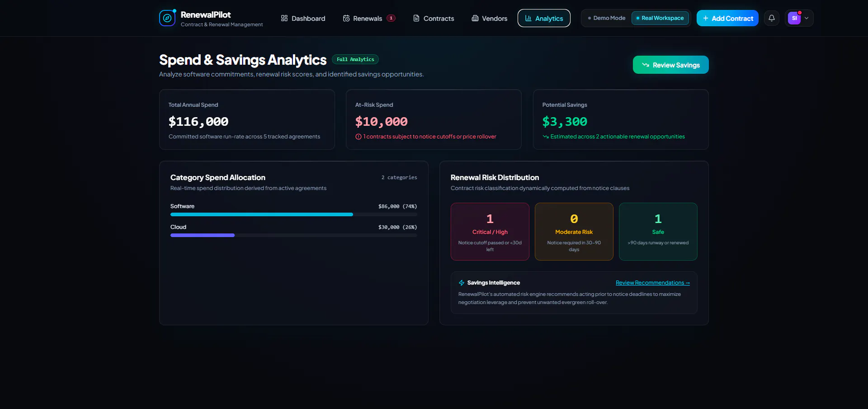The height and width of the screenshot is (409, 868).
Task: Click the Renewal Risk Distribution heading
Action: [495, 177]
